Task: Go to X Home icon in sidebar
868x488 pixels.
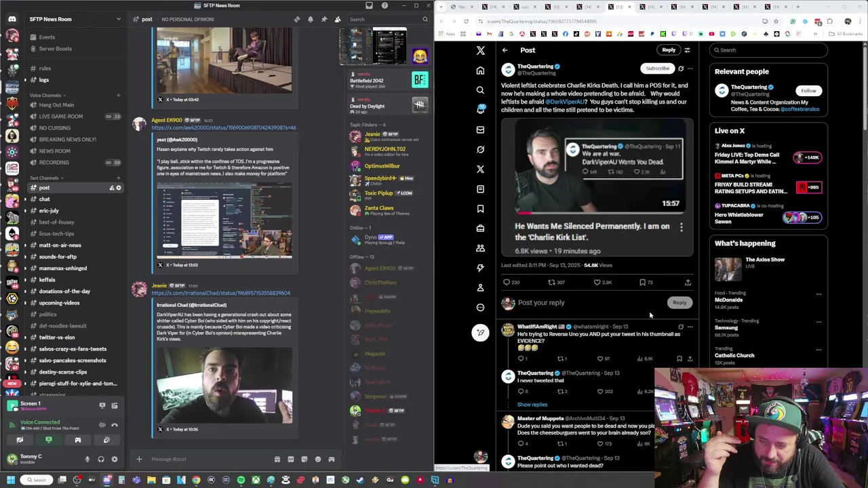Action: 480,70
